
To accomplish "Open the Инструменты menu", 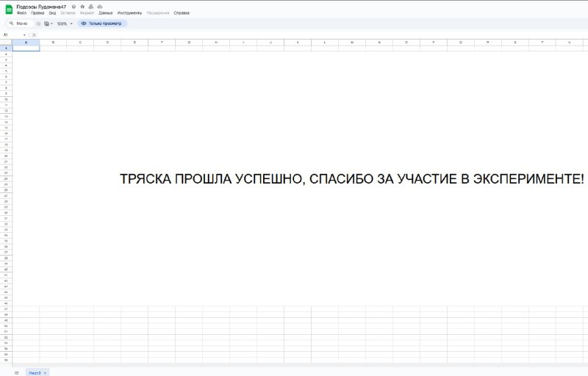I will click(129, 13).
